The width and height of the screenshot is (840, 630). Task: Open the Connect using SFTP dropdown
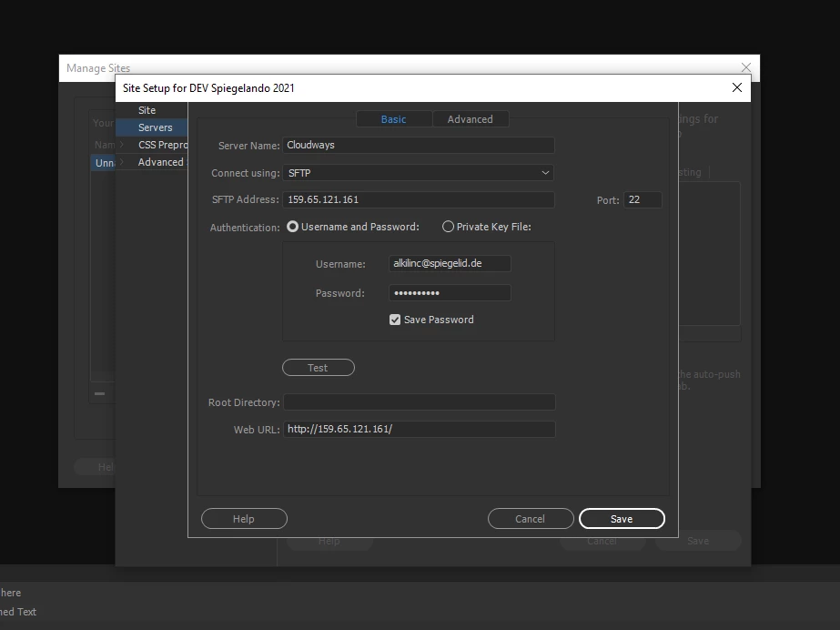click(x=419, y=172)
